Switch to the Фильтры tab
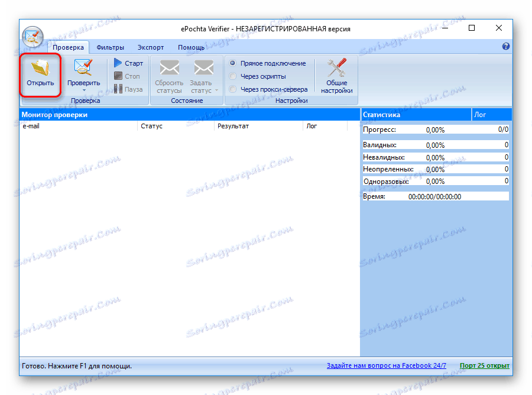Viewport: 532px width, 395px height. 111,47
